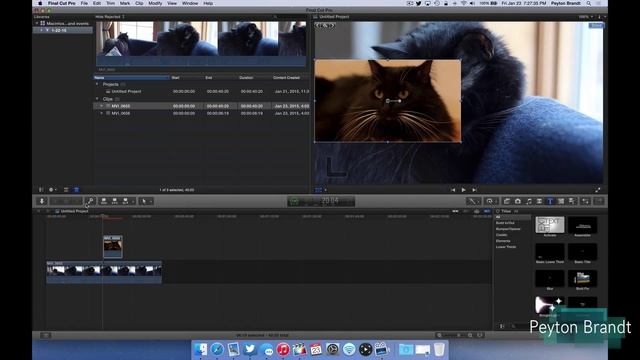Click the blue Done button in viewer
This screenshot has height=360, width=640.
tap(596, 26)
